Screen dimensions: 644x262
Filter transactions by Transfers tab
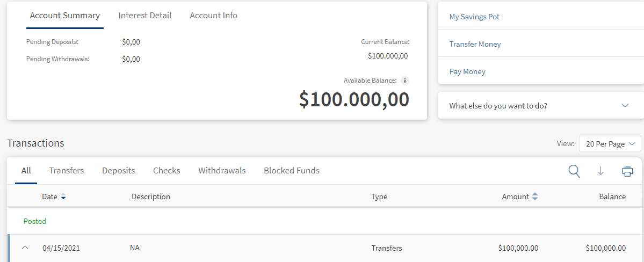(x=67, y=171)
